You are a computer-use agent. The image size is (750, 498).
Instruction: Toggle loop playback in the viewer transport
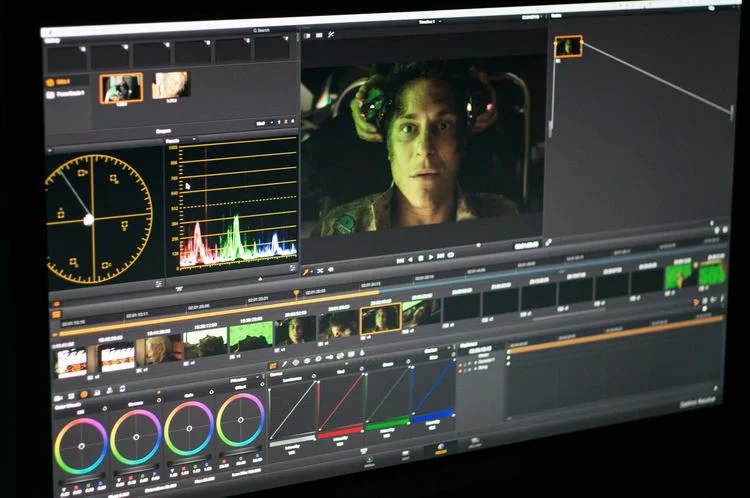click(451, 255)
